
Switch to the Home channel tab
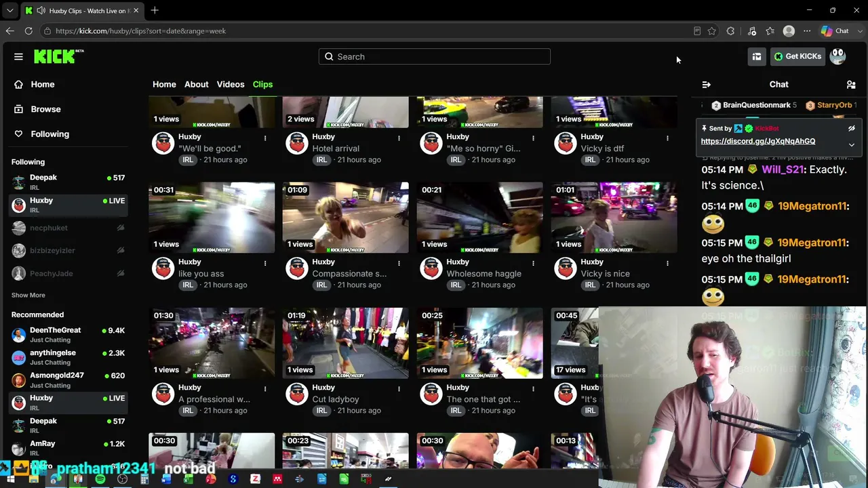point(164,84)
